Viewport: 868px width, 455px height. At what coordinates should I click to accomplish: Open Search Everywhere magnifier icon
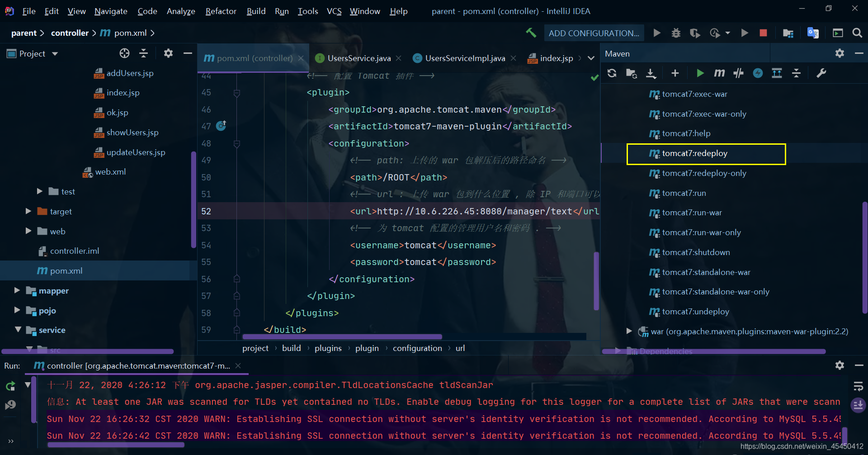point(857,33)
